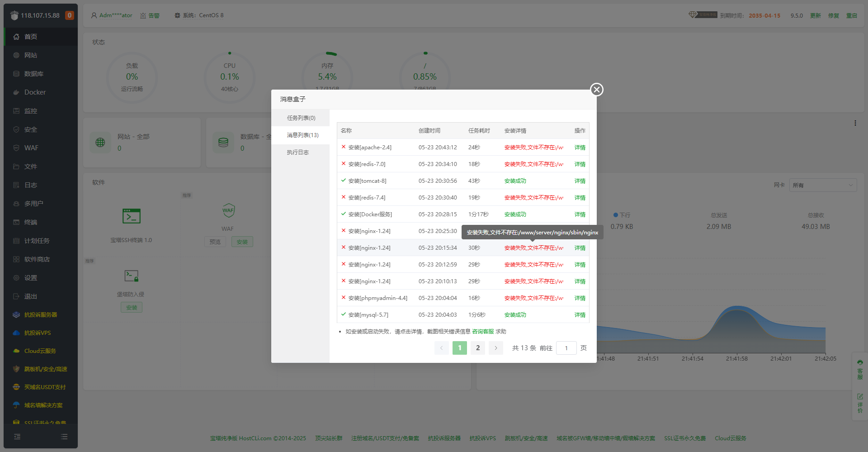Open the Docker sidebar item
868x452 pixels.
point(41,92)
